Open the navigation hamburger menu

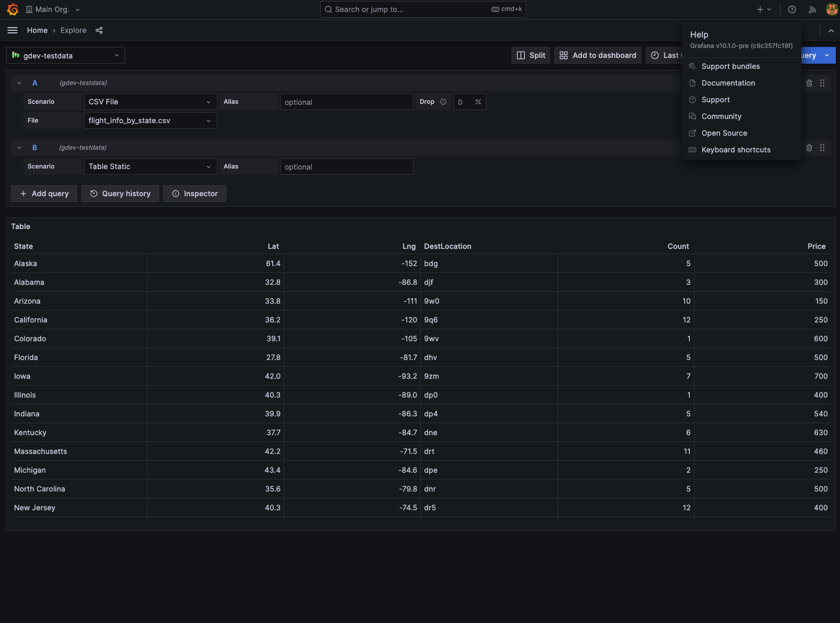tap(12, 30)
